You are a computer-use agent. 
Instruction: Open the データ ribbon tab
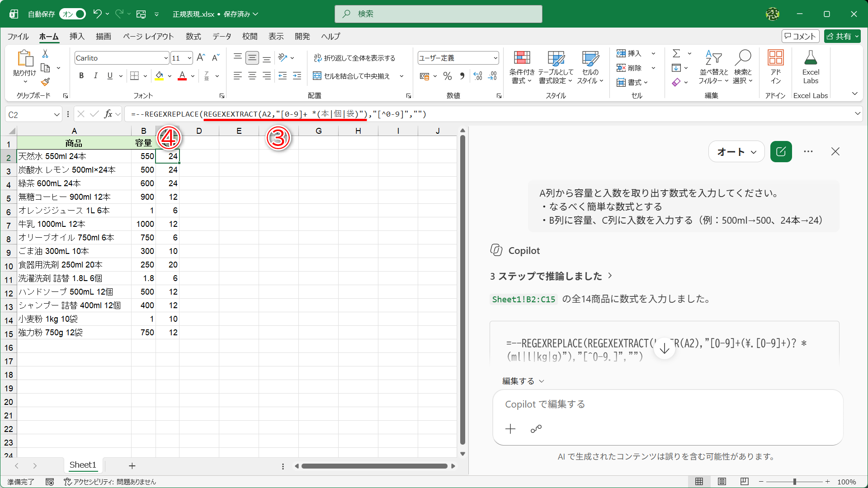point(222,37)
